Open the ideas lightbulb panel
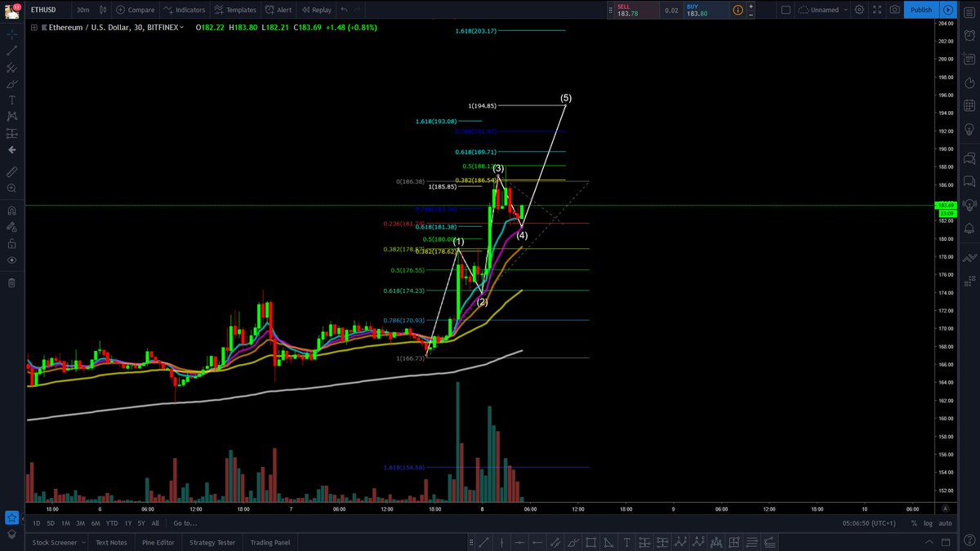The width and height of the screenshot is (980, 551). (969, 130)
